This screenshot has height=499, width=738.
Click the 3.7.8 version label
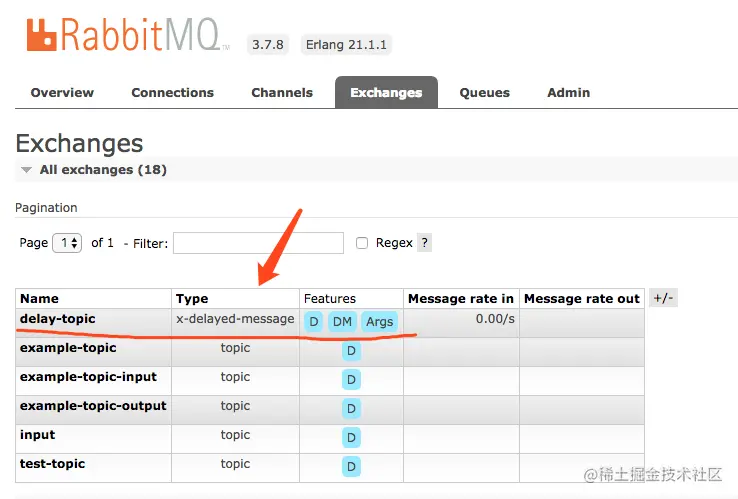(x=268, y=45)
